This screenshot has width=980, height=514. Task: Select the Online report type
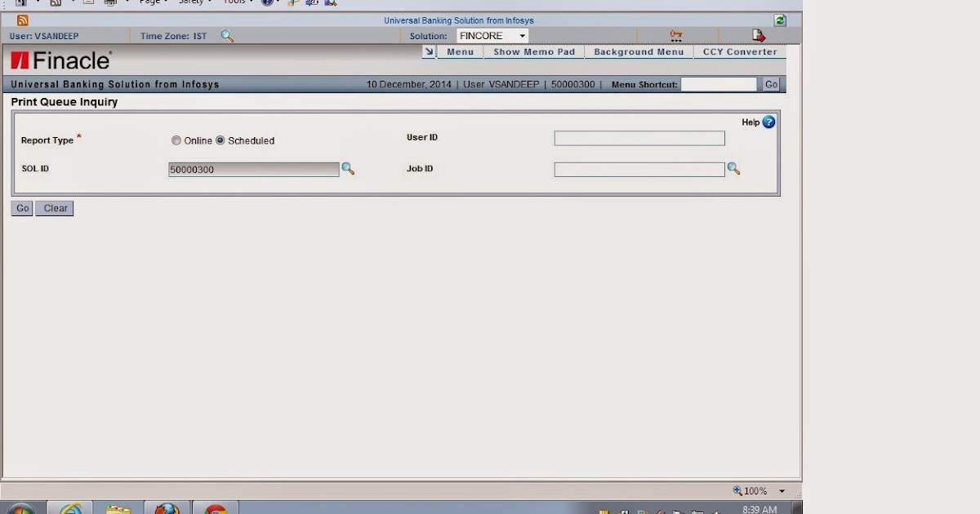coord(176,140)
